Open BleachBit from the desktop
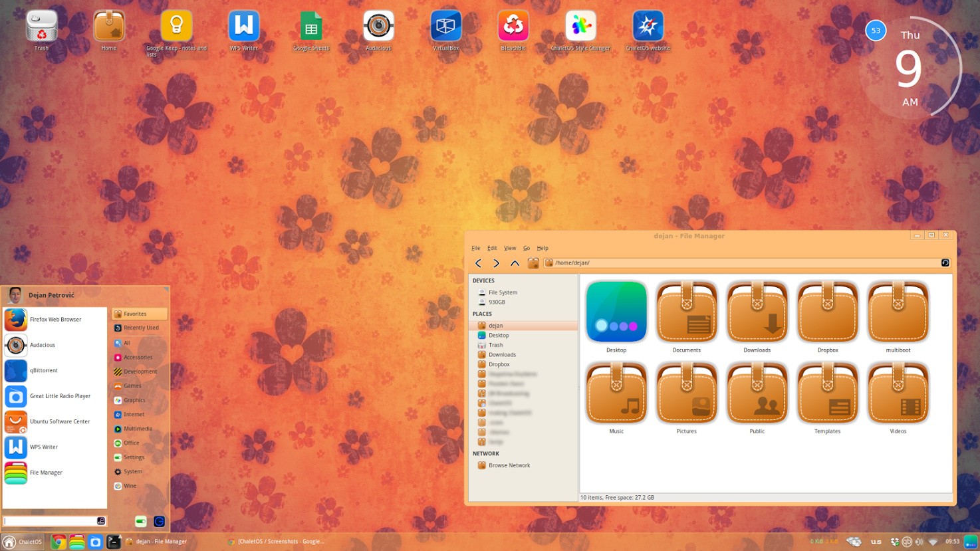980x551 pixels. click(x=513, y=27)
